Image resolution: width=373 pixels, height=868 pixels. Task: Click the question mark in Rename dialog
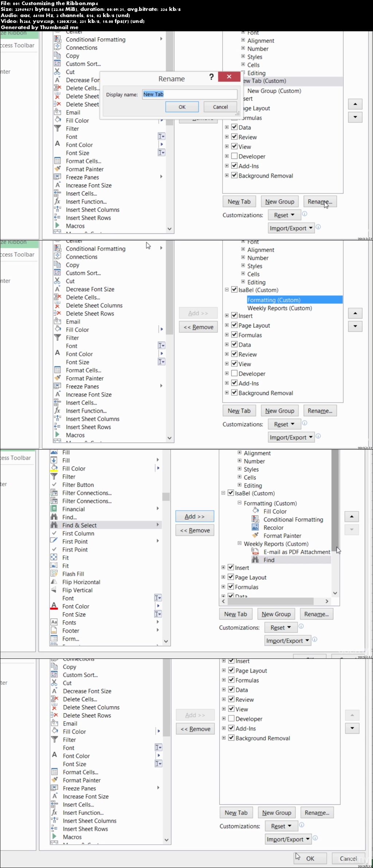(211, 76)
